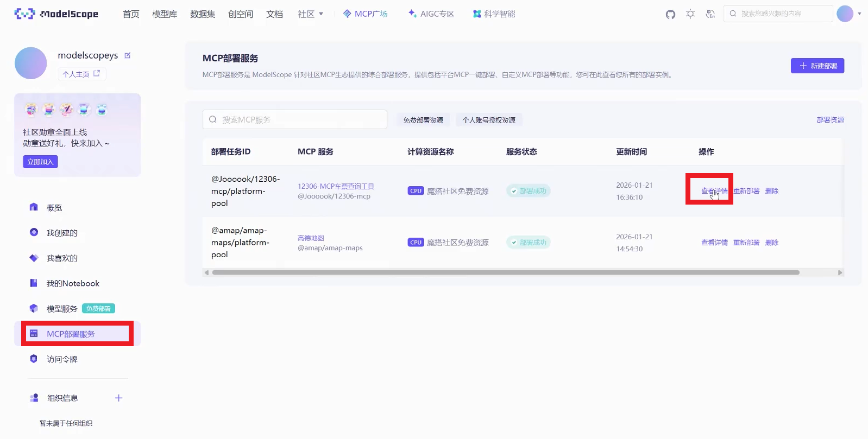Select 创空间 in navigation

point(241,14)
